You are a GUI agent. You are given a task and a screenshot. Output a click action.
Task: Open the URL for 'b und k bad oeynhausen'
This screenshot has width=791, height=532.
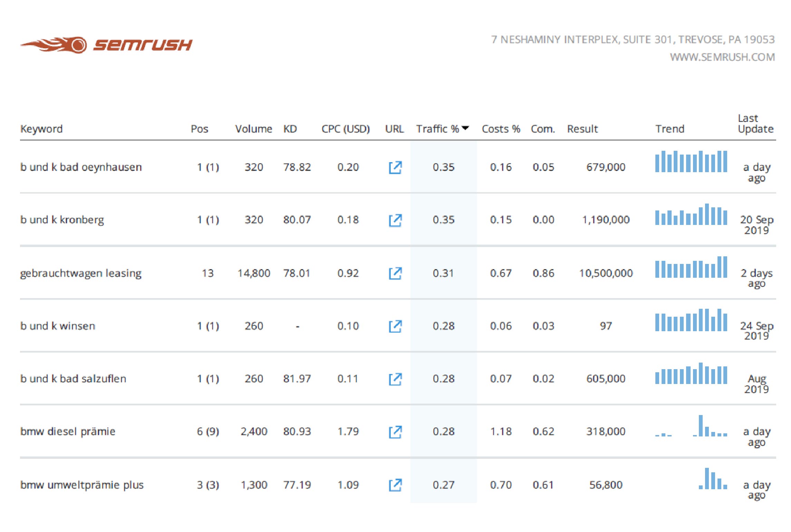395,167
